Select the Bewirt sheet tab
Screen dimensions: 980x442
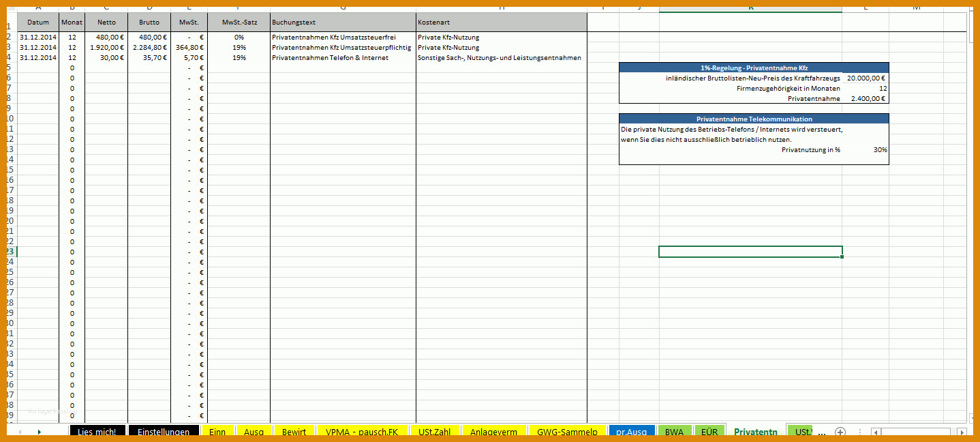pos(294,432)
